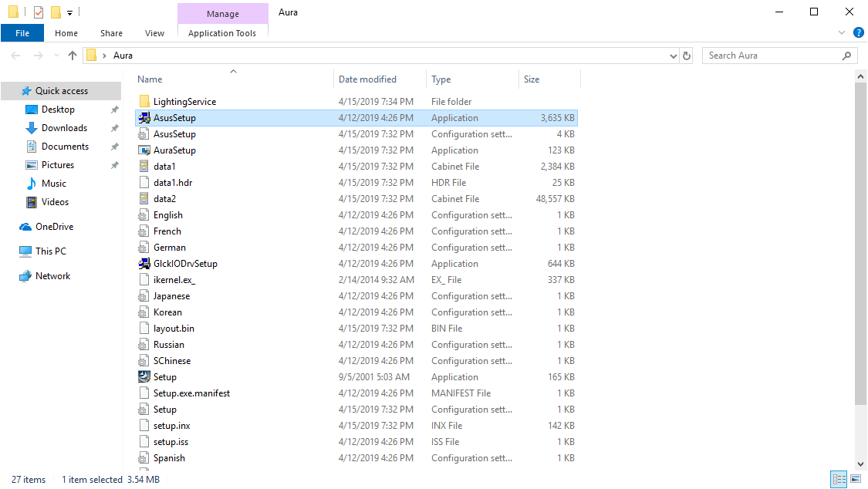Select the setup.inx file
Viewport: 868px width, 489px height.
click(356, 426)
